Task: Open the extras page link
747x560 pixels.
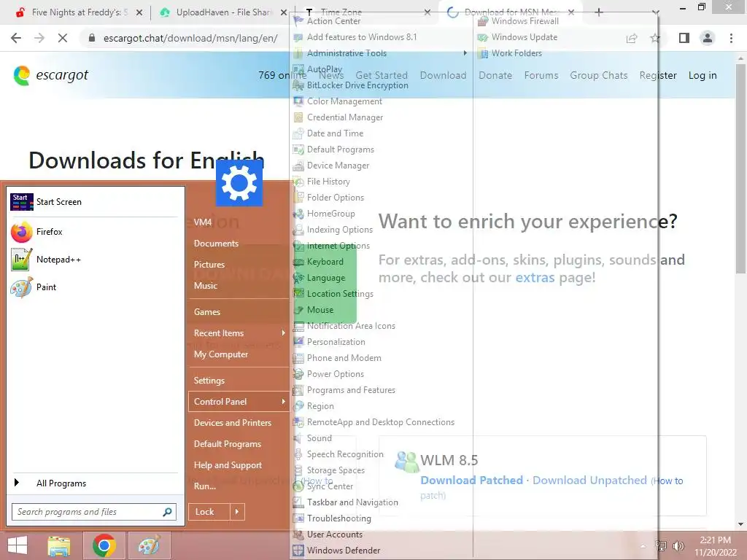Action: click(535, 277)
